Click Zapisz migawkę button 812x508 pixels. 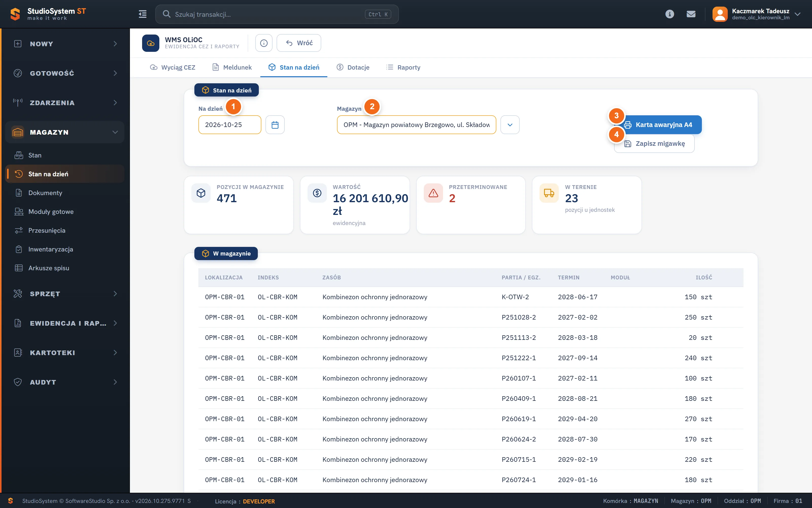tap(654, 144)
